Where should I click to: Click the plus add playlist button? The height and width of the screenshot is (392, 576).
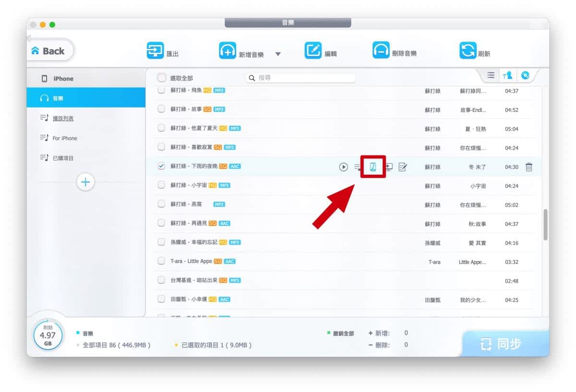pyautogui.click(x=85, y=182)
